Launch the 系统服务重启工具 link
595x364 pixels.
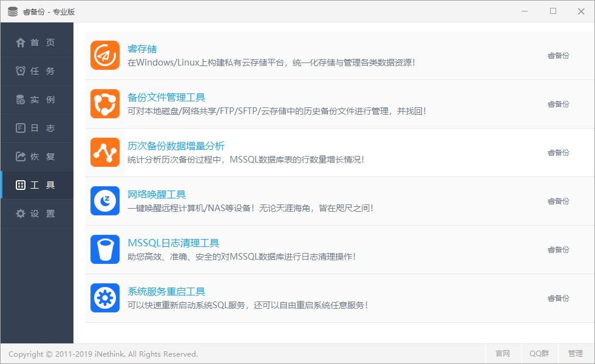166,292
